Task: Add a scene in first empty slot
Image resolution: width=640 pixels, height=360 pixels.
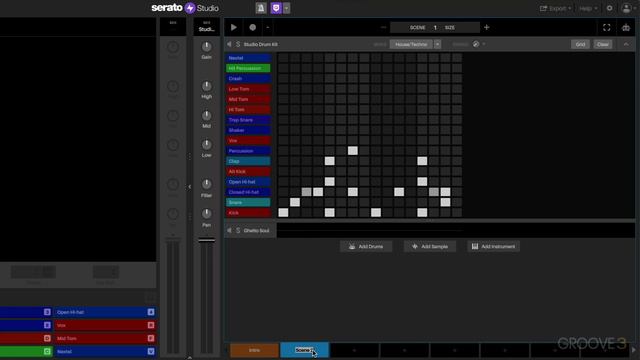Action: tap(354, 350)
